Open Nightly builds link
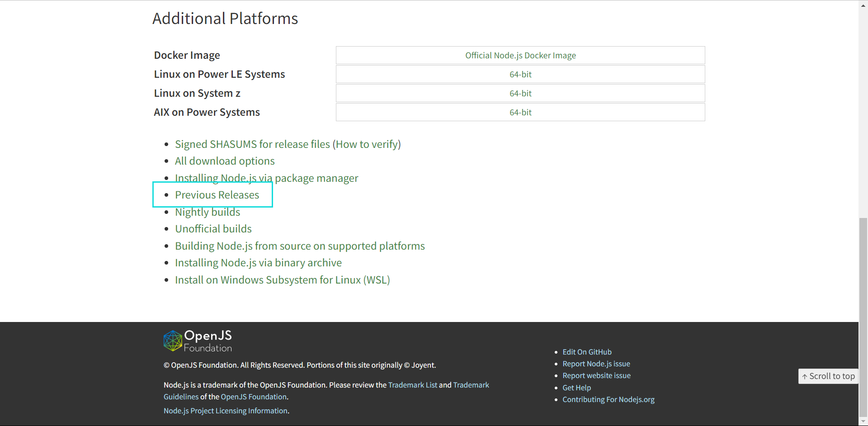Screen dimensions: 868x426 pyautogui.click(x=208, y=212)
